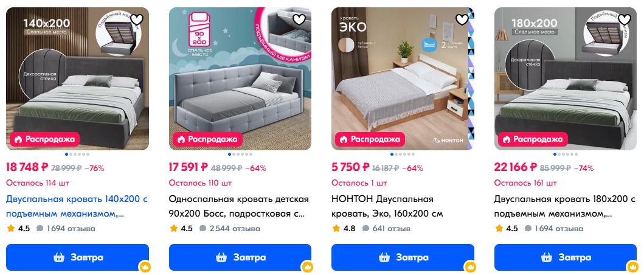Click the heart icon on the 180x200 bed
Image resolution: width=644 pixels, height=275 pixels.
(625, 19)
